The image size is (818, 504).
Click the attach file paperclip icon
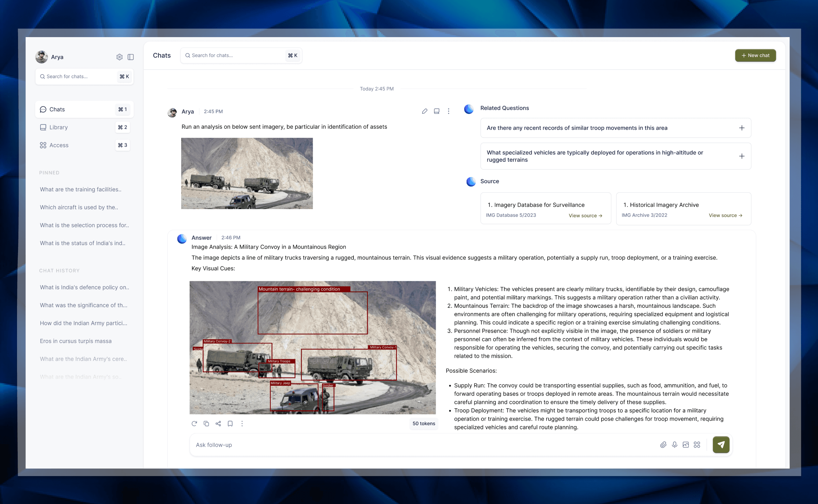point(663,445)
